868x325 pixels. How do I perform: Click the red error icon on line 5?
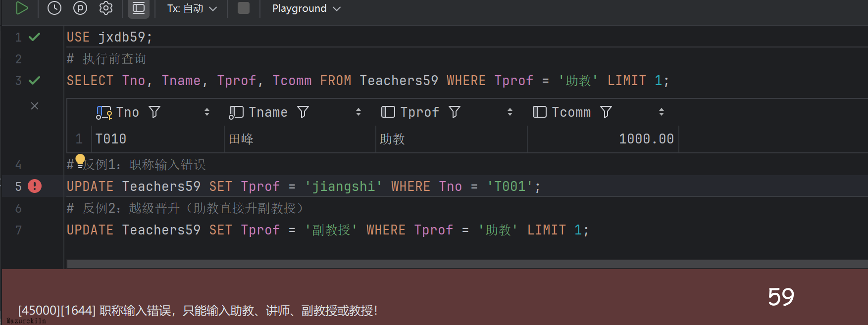(35, 186)
